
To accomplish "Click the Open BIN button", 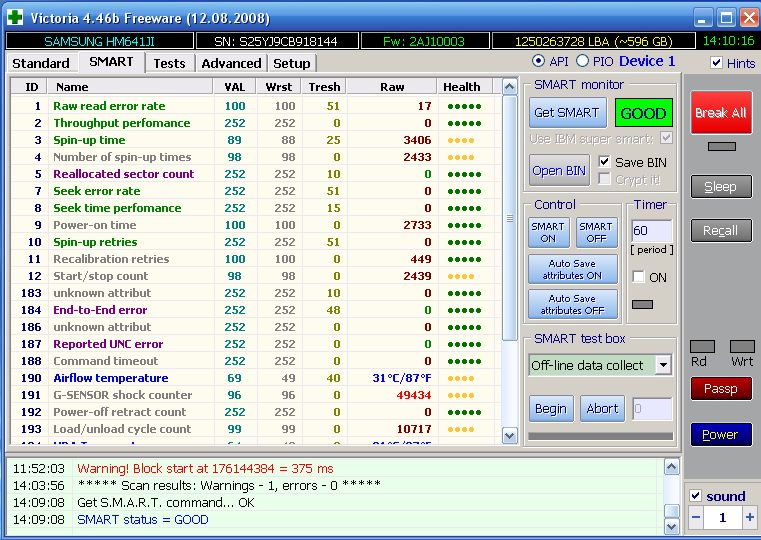I will [x=559, y=170].
